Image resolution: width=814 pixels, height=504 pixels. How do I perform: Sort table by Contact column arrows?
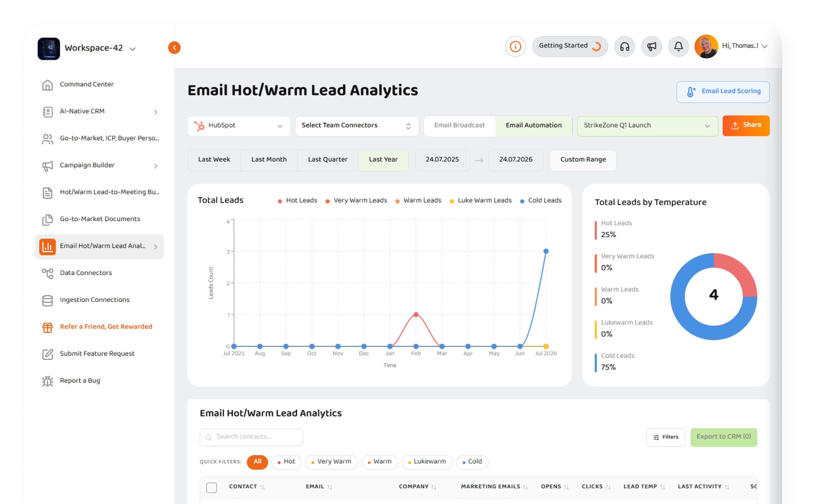click(x=263, y=487)
